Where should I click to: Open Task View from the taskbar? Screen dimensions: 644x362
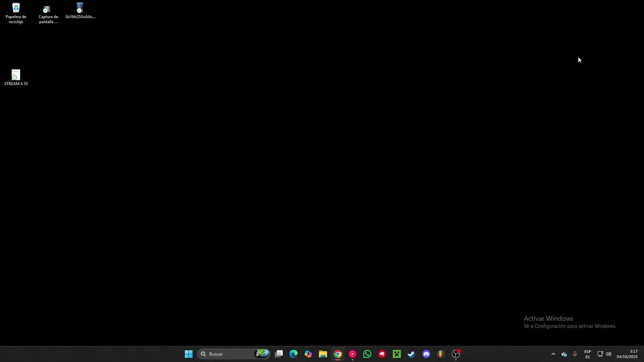coord(279,354)
